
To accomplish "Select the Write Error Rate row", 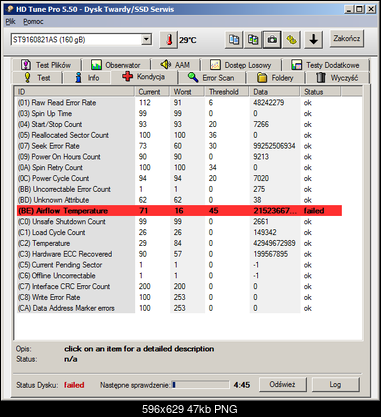I will (179, 297).
